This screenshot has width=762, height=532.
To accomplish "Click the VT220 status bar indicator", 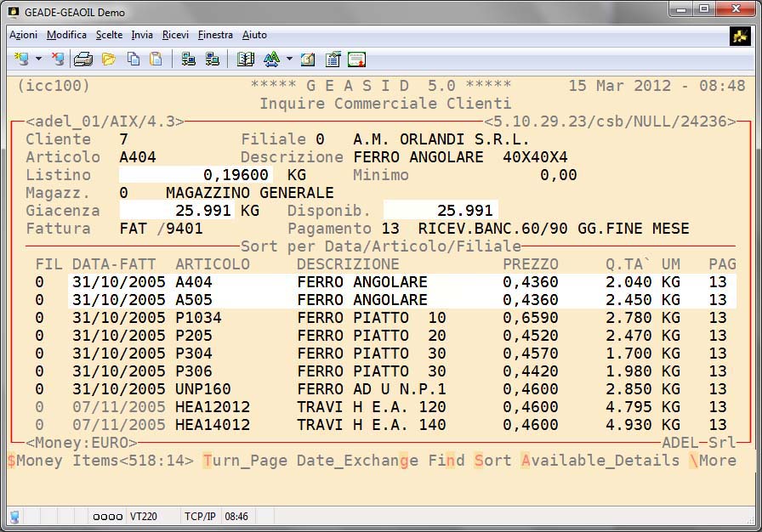I will tap(143, 516).
